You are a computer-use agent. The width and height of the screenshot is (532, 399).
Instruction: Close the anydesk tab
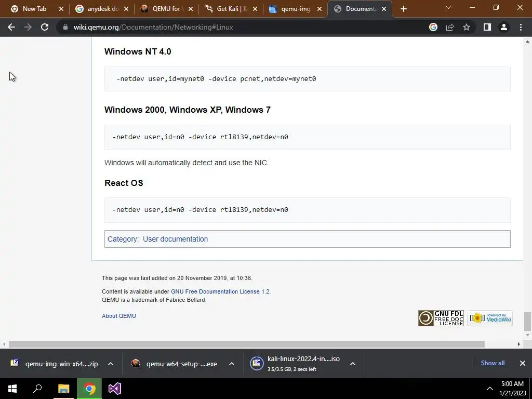tap(126, 9)
